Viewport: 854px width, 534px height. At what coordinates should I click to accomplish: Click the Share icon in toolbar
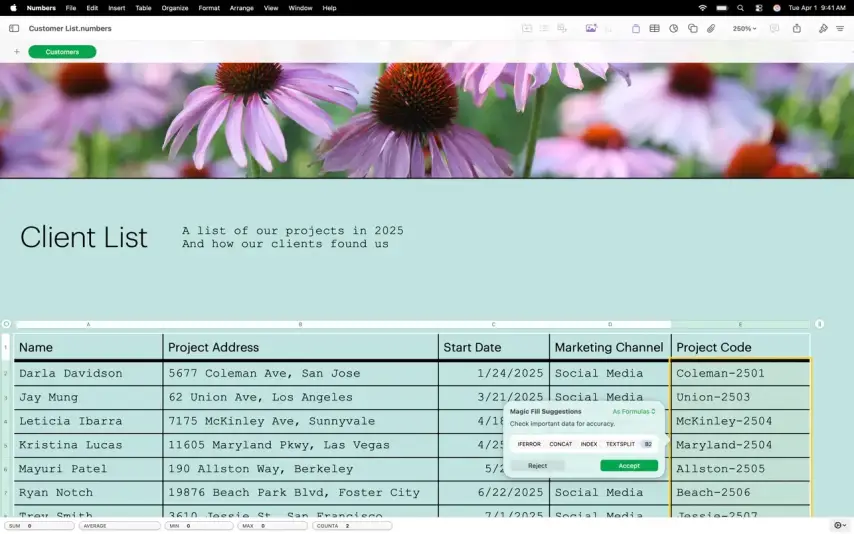797,29
